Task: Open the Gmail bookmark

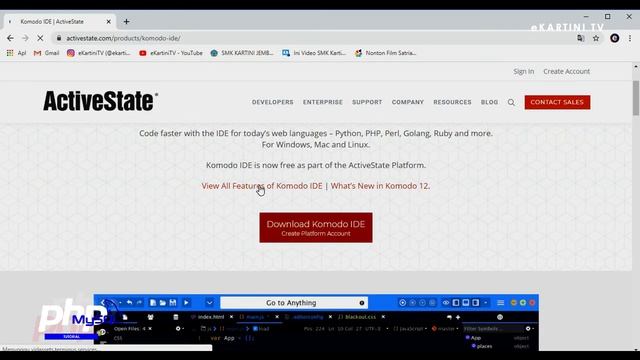Action: coord(47,53)
